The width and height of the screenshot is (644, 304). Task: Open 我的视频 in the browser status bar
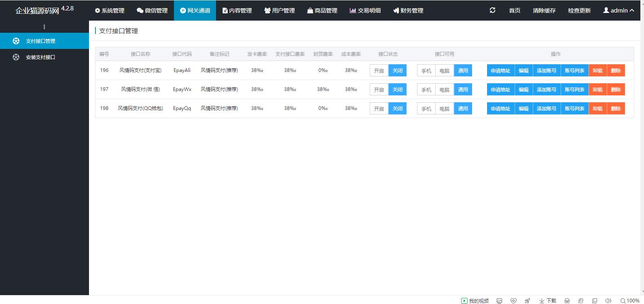click(475, 301)
